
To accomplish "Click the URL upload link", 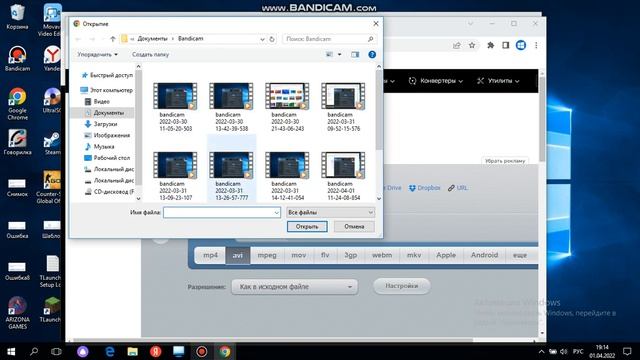I will pyautogui.click(x=458, y=188).
